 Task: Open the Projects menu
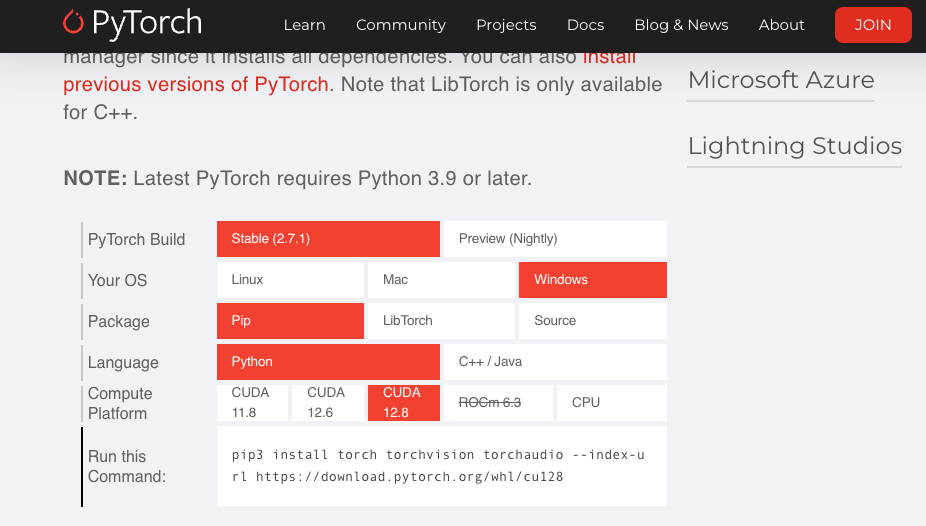pos(506,25)
